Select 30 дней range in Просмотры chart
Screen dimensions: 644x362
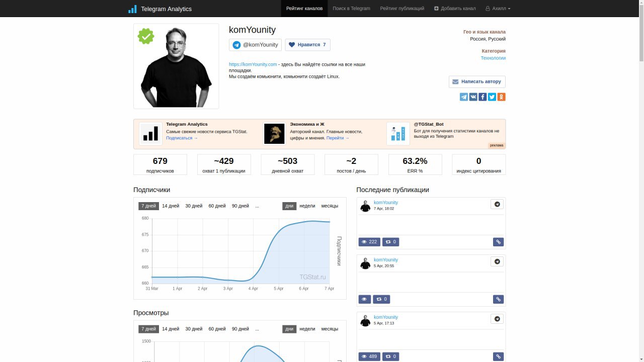(194, 329)
